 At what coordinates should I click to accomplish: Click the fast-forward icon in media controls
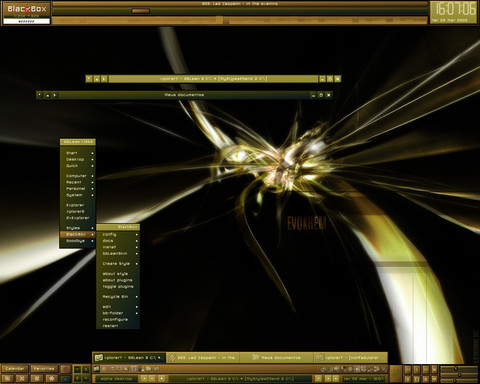point(426,370)
